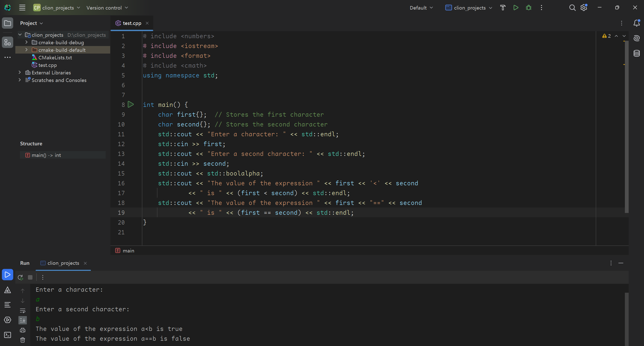Start debugging with the bug icon
The image size is (644, 346).
click(529, 8)
